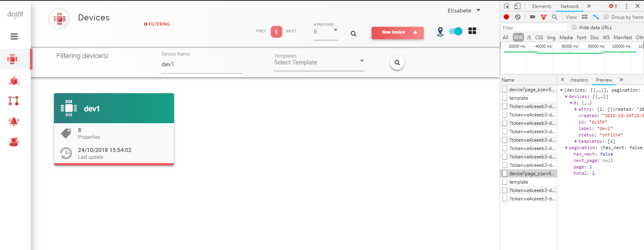Click the Name column header
Image resolution: width=644 pixels, height=250 pixels.
[528, 80]
